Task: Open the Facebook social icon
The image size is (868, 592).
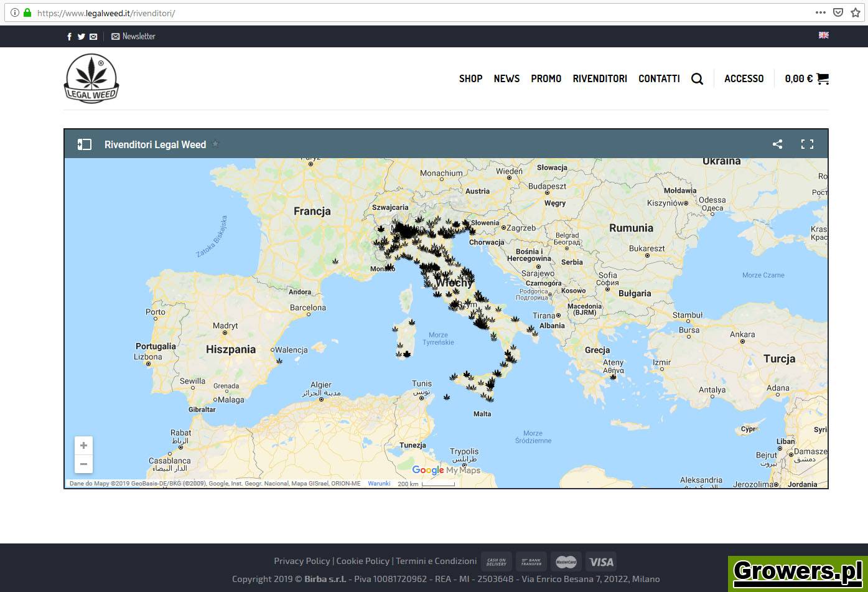Action: tap(70, 37)
